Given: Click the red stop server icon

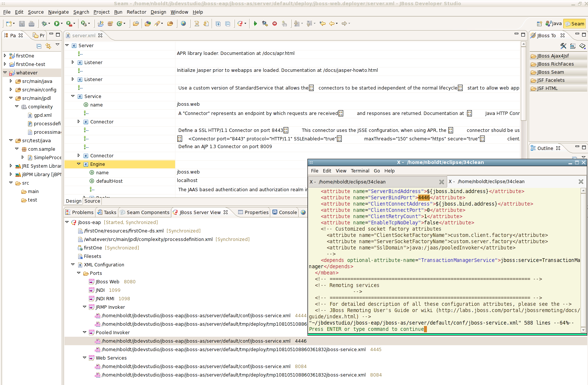Looking at the screenshot, I should tap(275, 24).
